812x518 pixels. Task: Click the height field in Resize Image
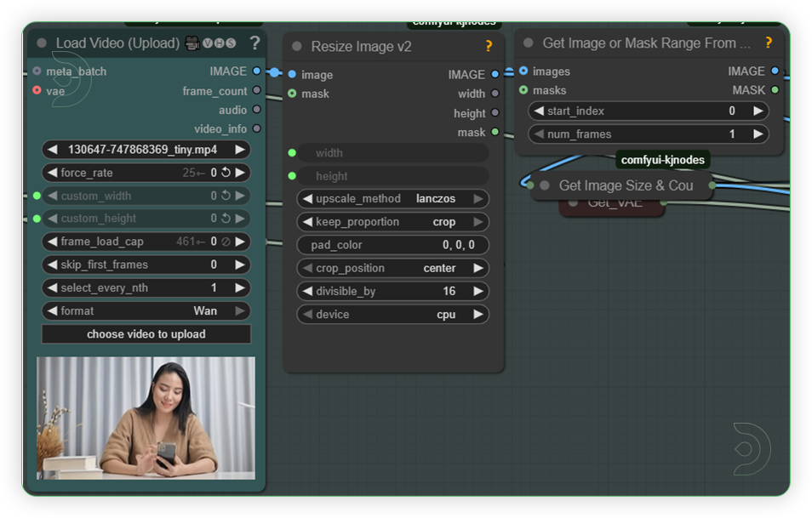point(393,176)
